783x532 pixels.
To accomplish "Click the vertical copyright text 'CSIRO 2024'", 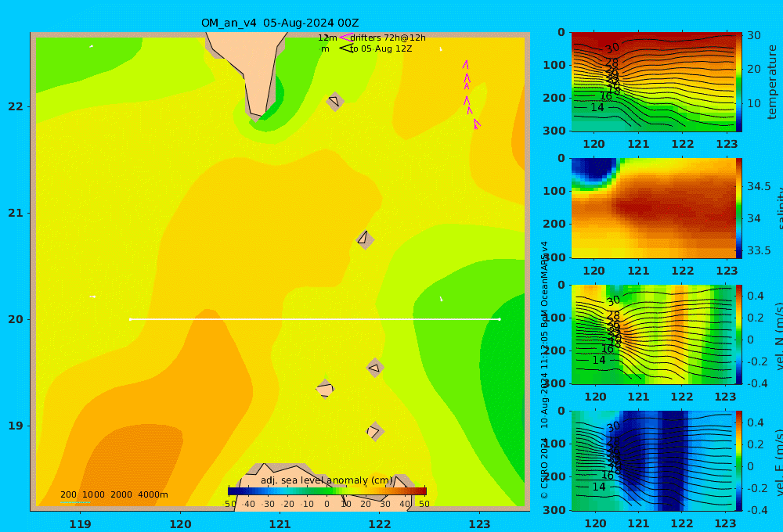I will click(x=544, y=469).
